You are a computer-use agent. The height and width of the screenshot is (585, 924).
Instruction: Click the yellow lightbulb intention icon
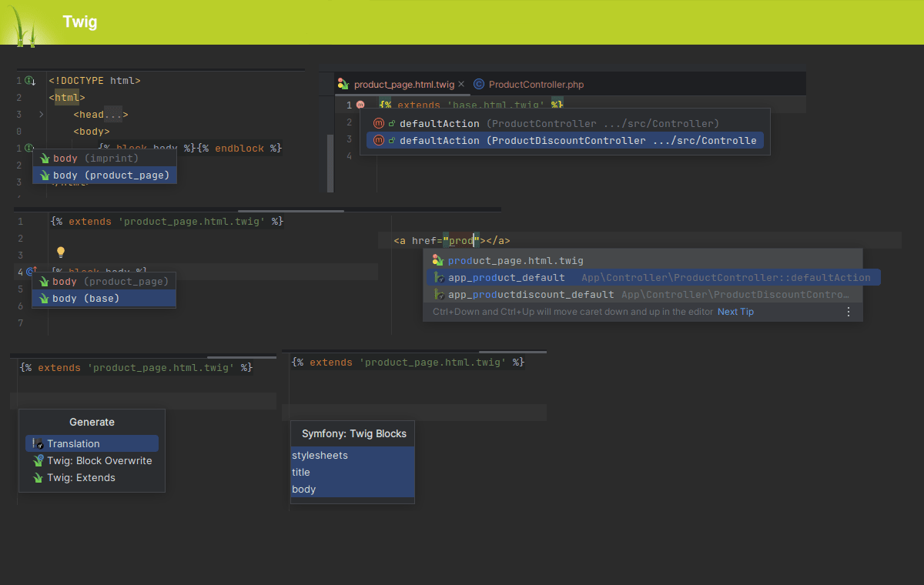click(x=61, y=252)
